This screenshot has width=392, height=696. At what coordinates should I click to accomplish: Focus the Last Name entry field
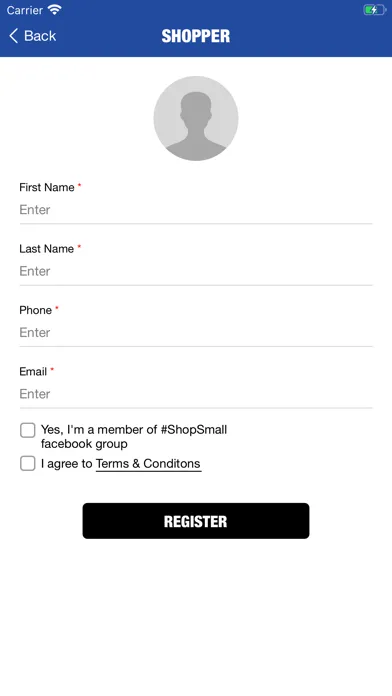coord(196,271)
